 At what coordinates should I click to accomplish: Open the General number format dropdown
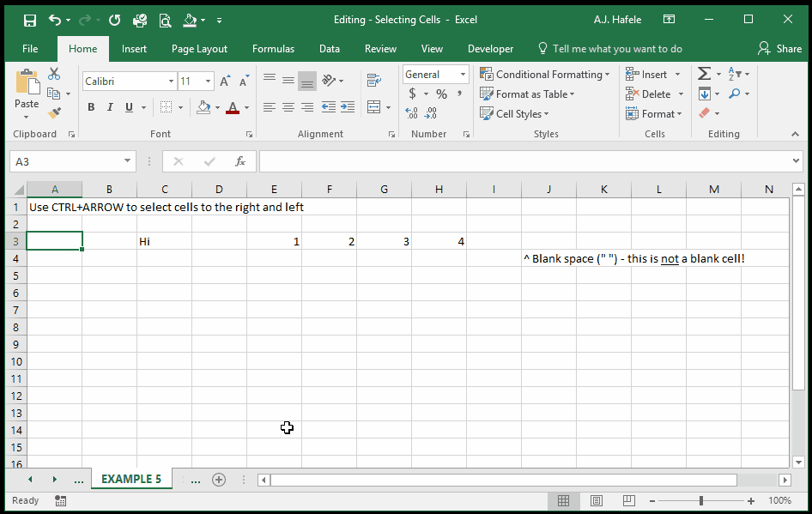pyautogui.click(x=463, y=75)
